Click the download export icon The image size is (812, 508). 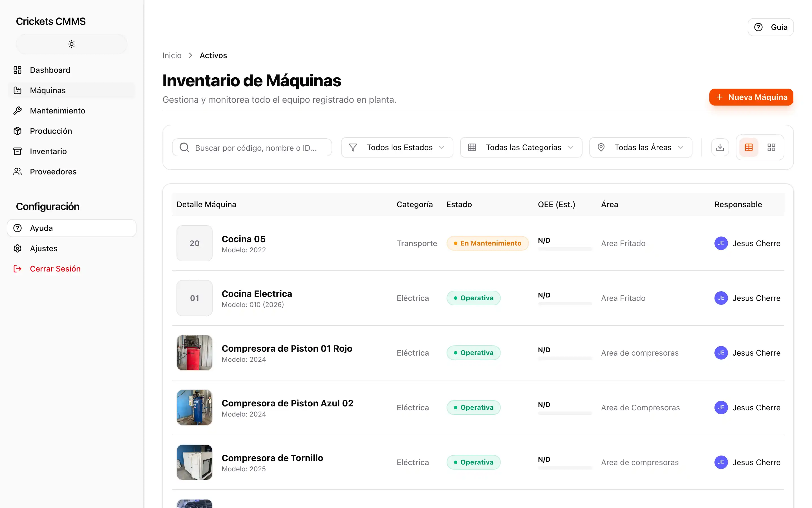pos(720,148)
